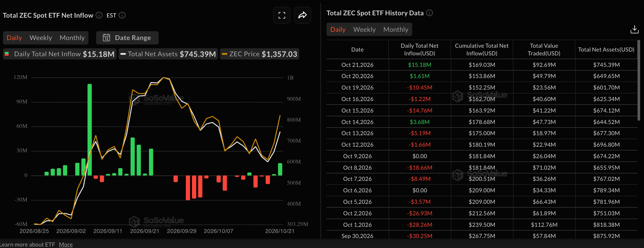Open the Date Range picker
Viewport: 644px width, 248px height.
(x=127, y=38)
